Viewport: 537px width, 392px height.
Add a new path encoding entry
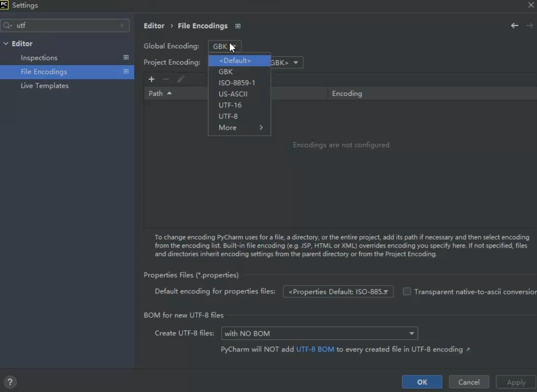click(151, 79)
